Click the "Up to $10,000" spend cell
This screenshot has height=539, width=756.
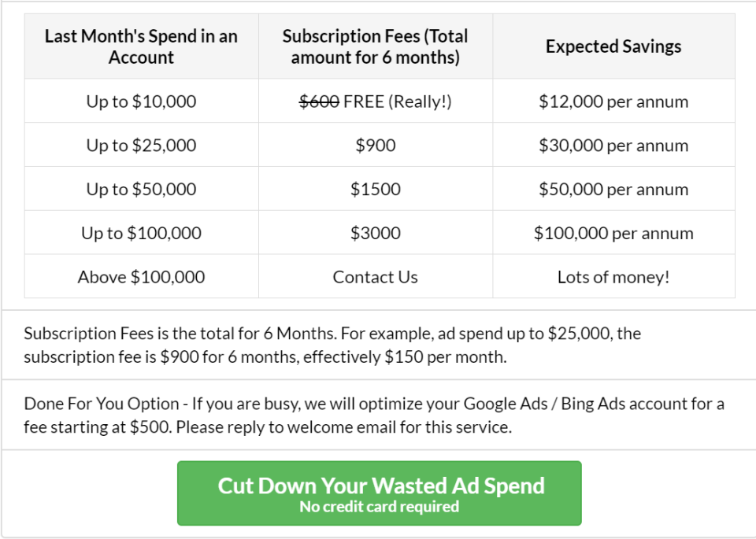click(141, 102)
